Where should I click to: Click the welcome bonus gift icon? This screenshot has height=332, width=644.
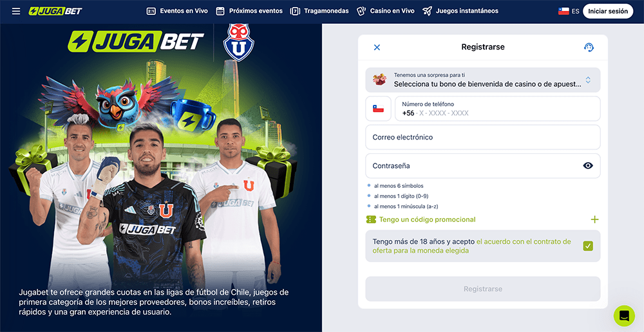point(379,80)
